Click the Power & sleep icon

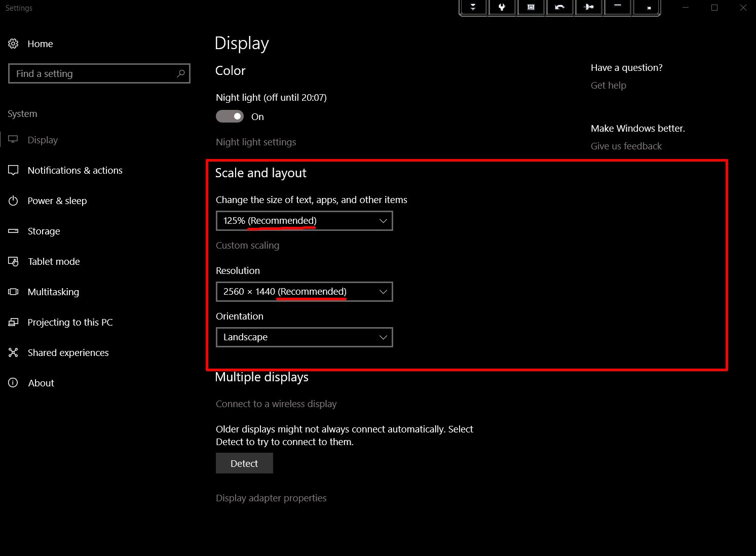pyautogui.click(x=13, y=201)
